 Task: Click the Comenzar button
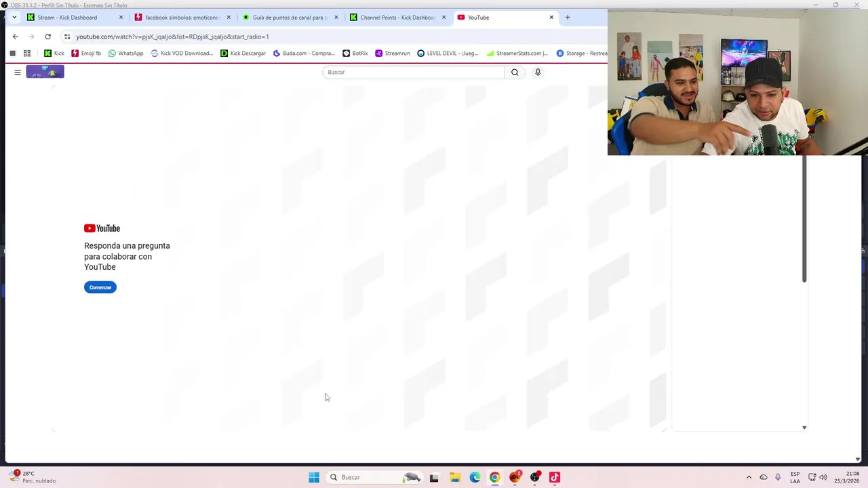point(100,287)
